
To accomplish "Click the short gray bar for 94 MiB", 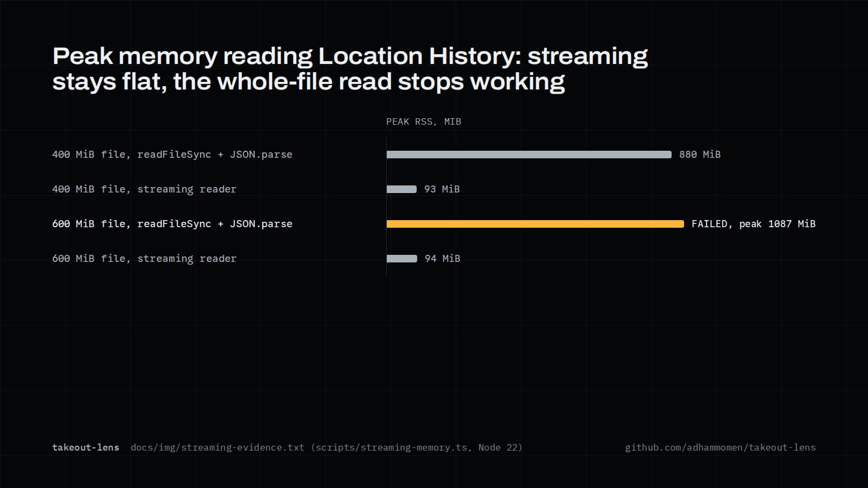I will pos(401,259).
